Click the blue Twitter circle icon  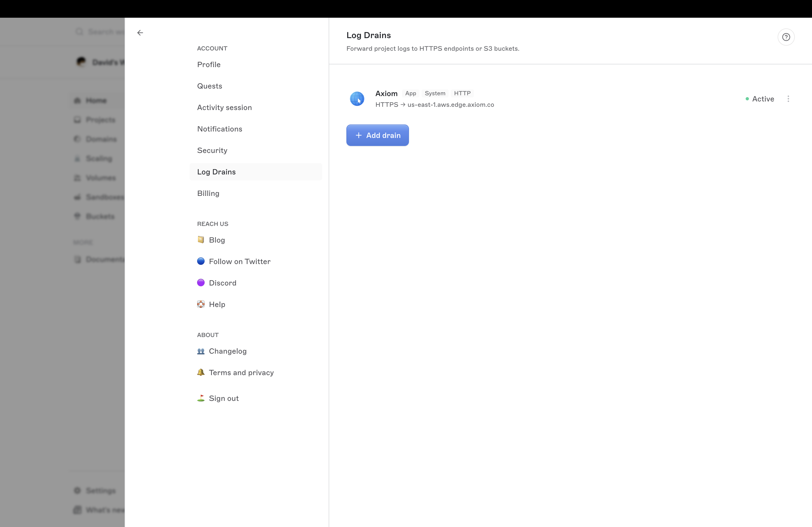pos(201,261)
